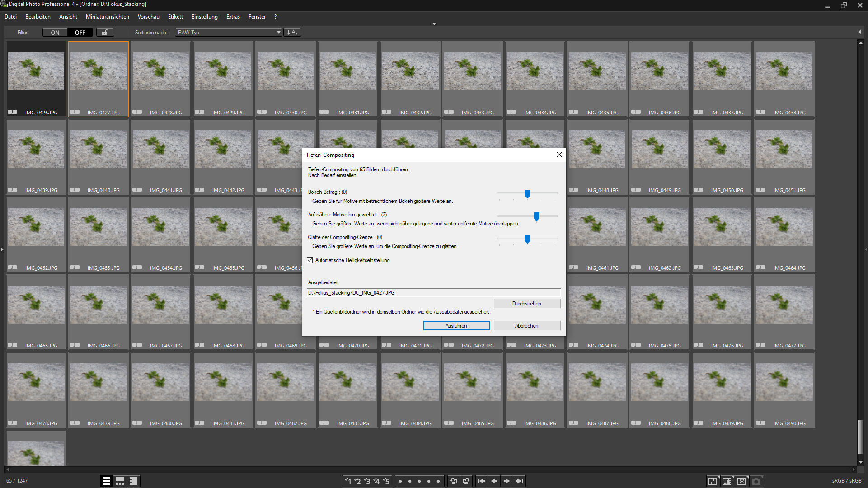Turn the filter OFF

[x=80, y=33]
